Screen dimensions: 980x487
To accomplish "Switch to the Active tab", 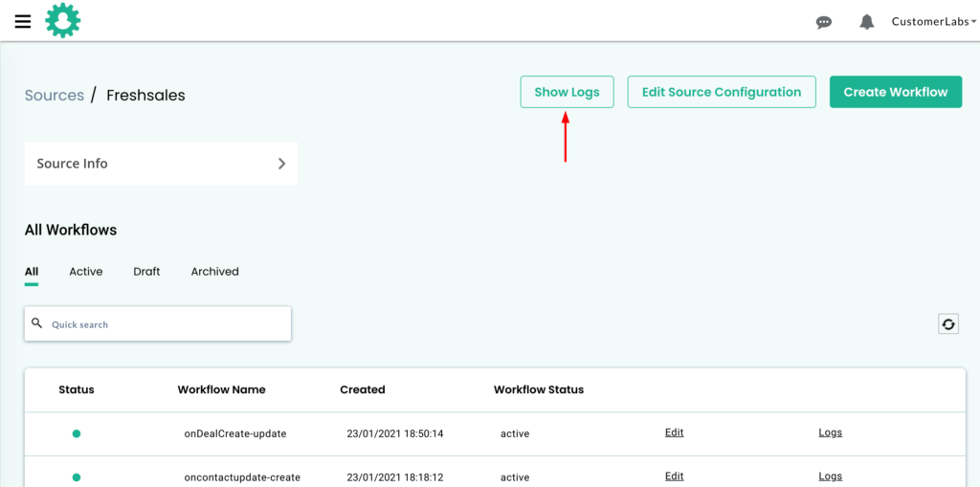I will coord(85,272).
